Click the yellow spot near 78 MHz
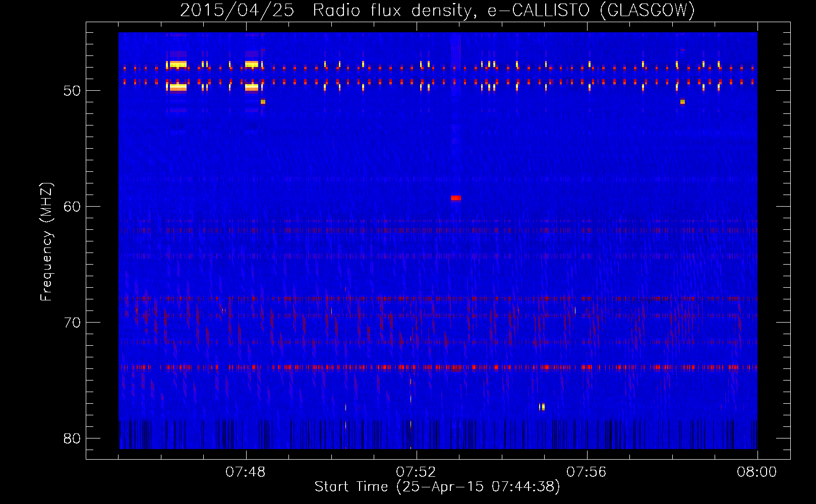The image size is (816, 504). [542, 407]
